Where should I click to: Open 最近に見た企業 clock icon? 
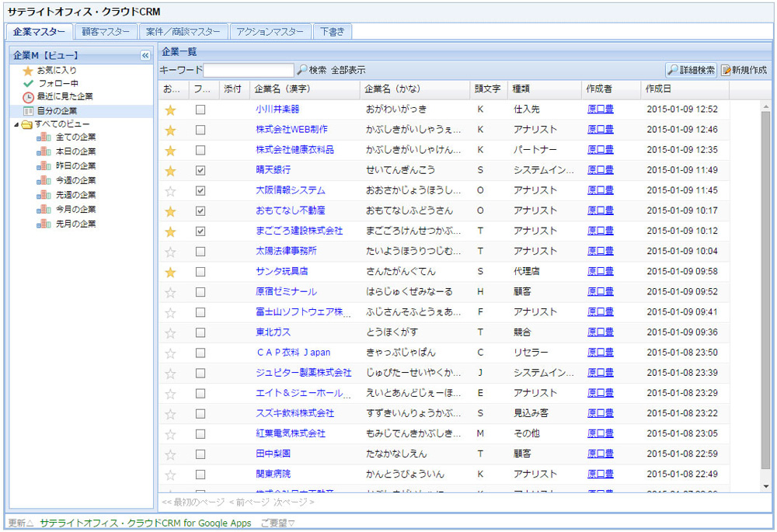28,97
